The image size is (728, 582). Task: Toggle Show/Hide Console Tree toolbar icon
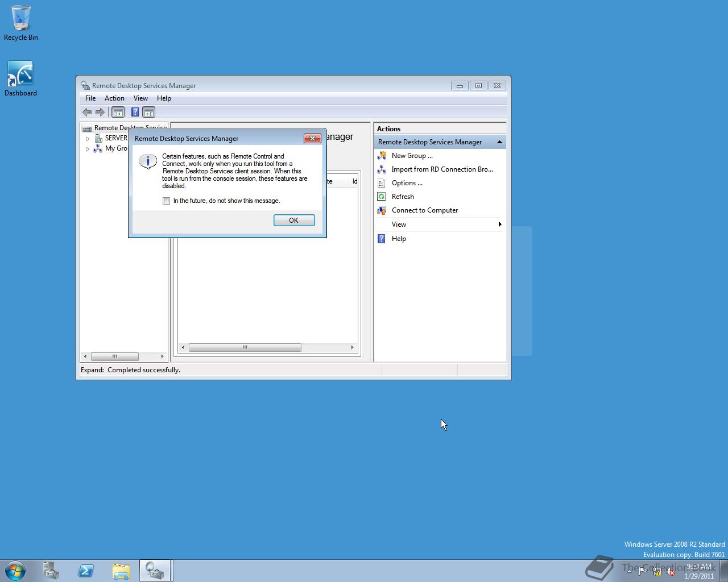pos(118,112)
